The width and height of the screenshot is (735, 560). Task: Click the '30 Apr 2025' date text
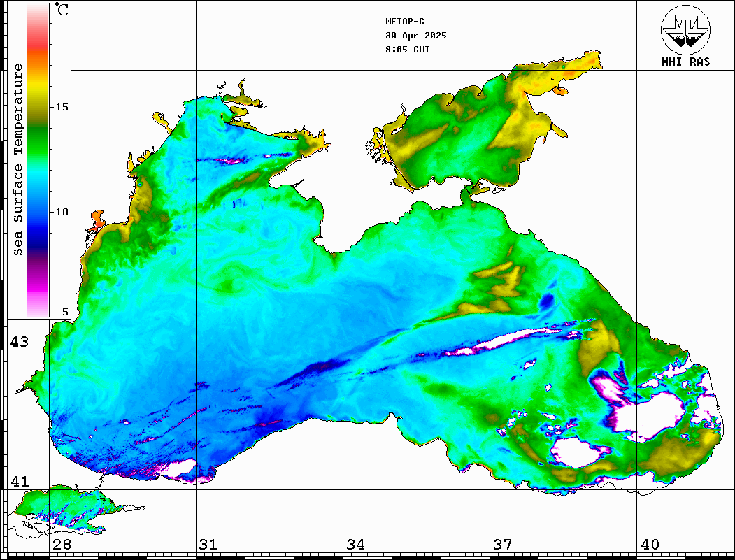click(x=416, y=36)
